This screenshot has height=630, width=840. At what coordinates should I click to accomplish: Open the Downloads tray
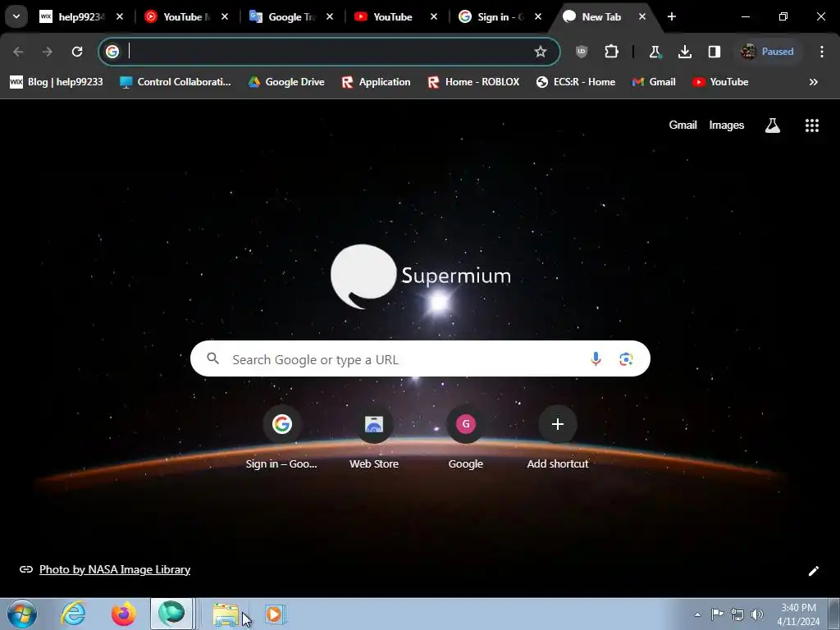pyautogui.click(x=685, y=52)
